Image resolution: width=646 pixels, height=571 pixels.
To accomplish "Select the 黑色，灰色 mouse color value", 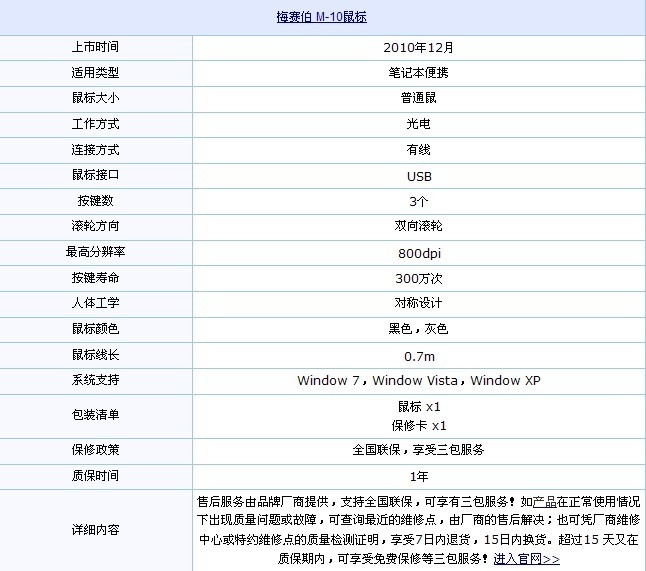I will [x=418, y=329].
